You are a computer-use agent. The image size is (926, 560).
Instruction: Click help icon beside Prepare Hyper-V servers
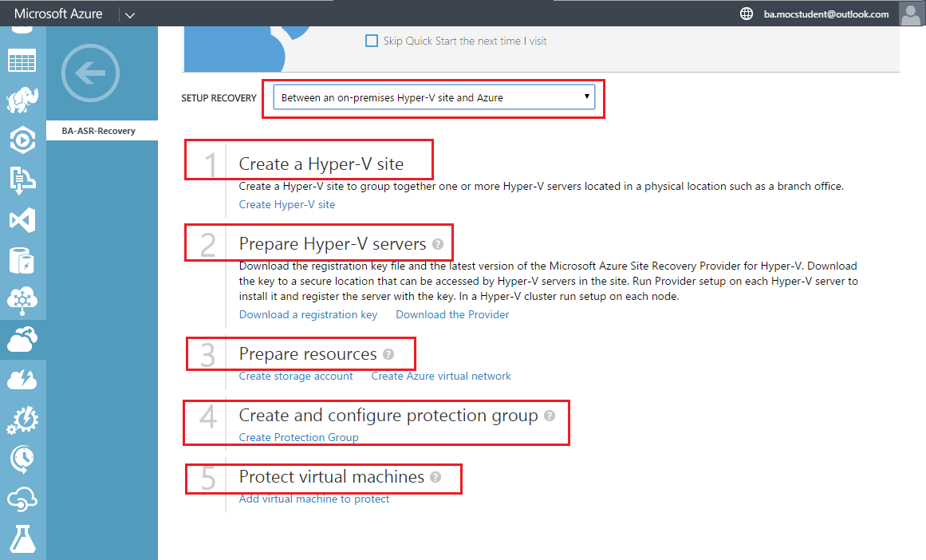click(x=438, y=244)
